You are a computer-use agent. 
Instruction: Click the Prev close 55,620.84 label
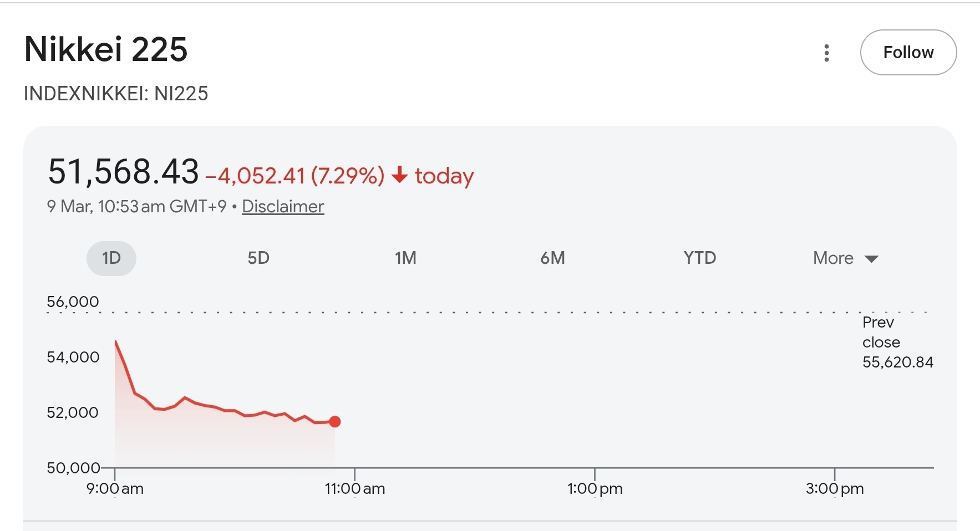pos(897,342)
